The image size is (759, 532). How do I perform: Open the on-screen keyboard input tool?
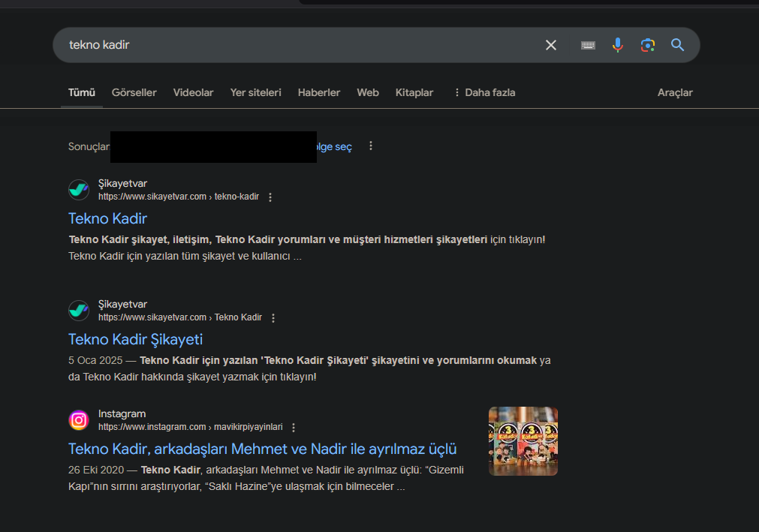pos(588,45)
